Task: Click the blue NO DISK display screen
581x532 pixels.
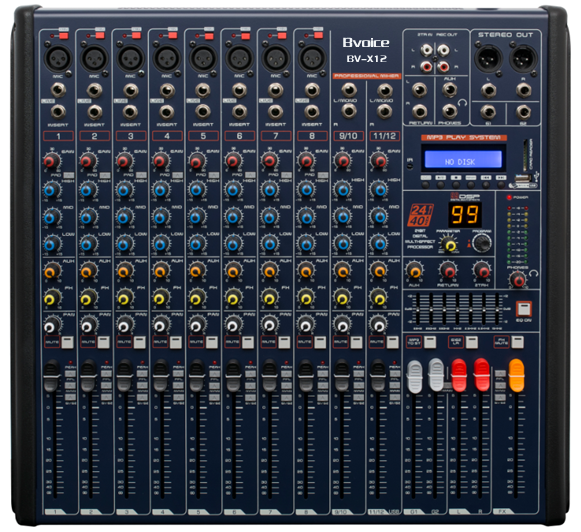Action: tap(463, 159)
